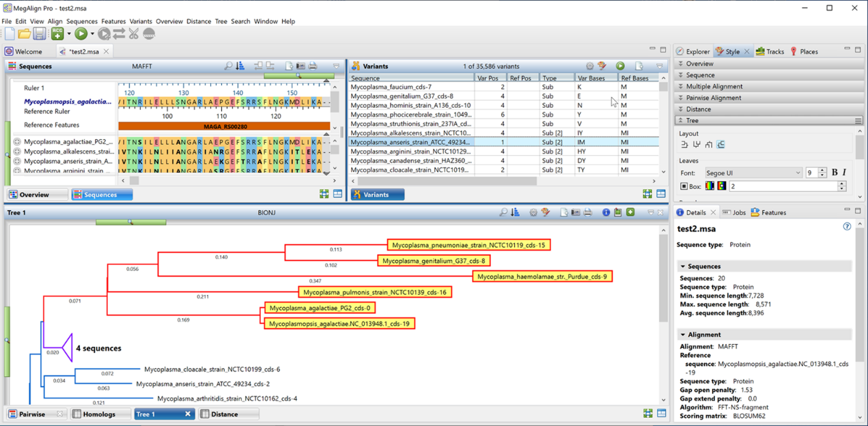
Task: Open Tree panel settings with the gear icon
Action: (533, 212)
